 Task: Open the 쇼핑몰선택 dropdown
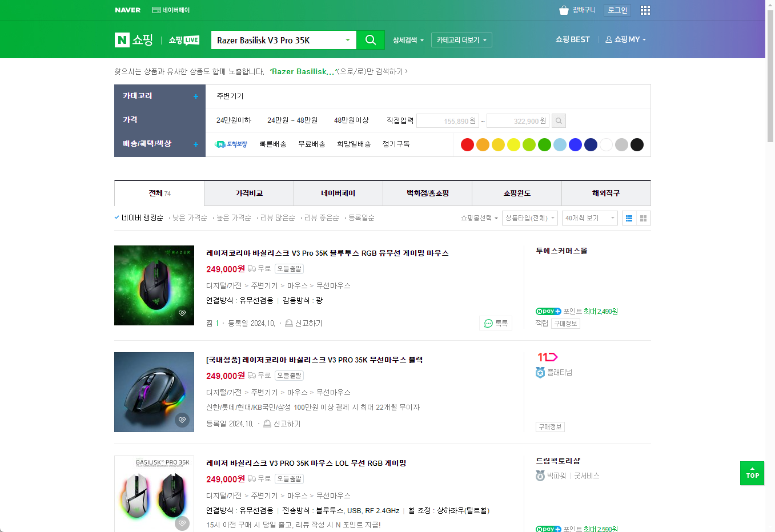480,218
